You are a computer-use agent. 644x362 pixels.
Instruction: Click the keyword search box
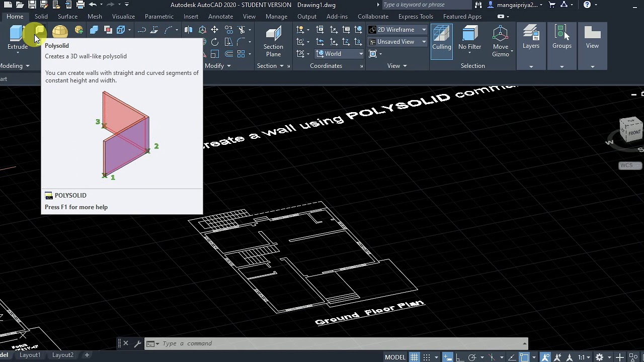click(x=427, y=5)
